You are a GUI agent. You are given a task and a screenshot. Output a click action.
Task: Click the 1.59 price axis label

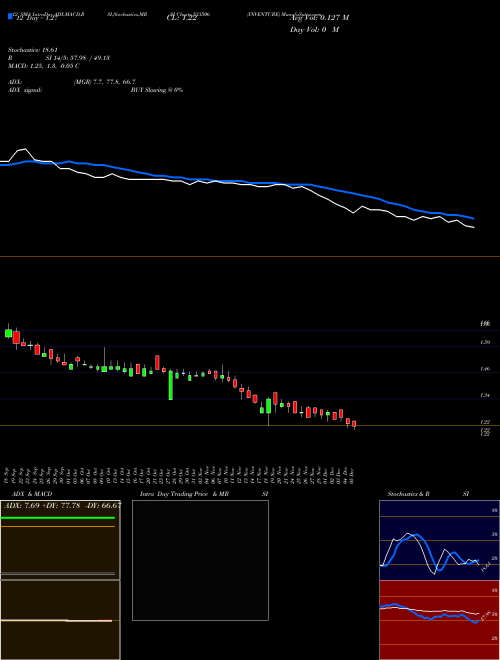tap(485, 342)
